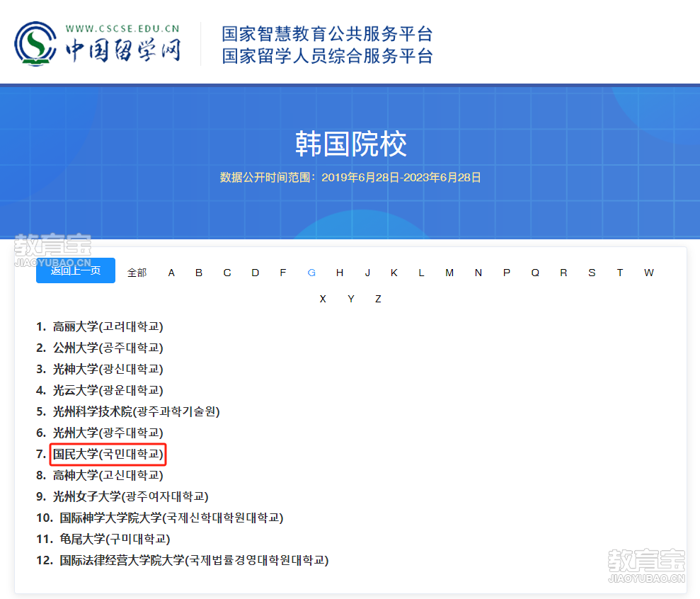The width and height of the screenshot is (700, 599).
Task: Open 国民大学(국민대학교) entry
Action: click(x=108, y=454)
